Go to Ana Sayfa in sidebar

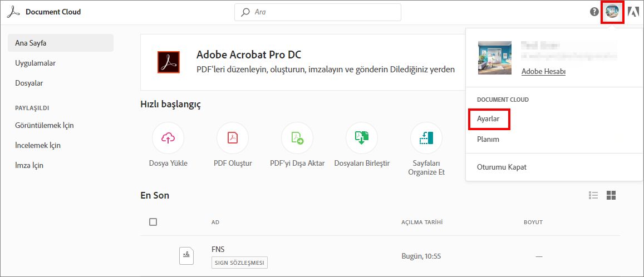tap(61, 43)
